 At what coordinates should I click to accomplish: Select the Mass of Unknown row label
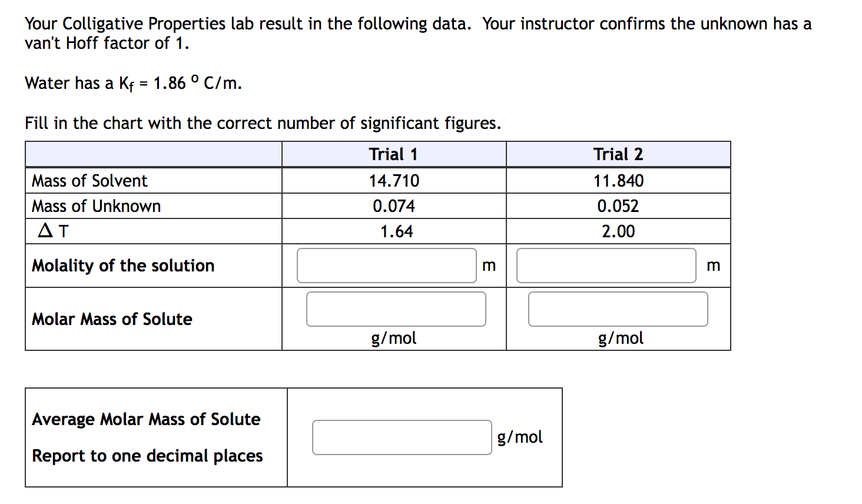click(x=95, y=205)
